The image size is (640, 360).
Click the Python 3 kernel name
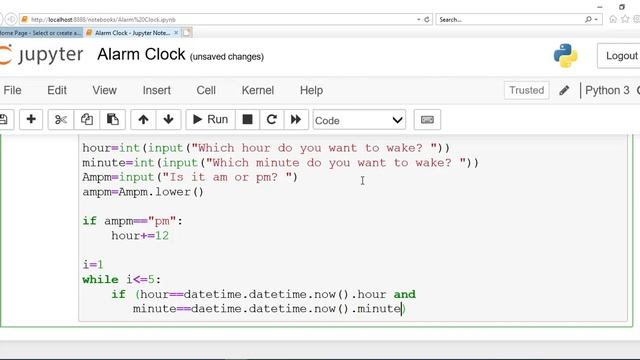[x=607, y=90]
